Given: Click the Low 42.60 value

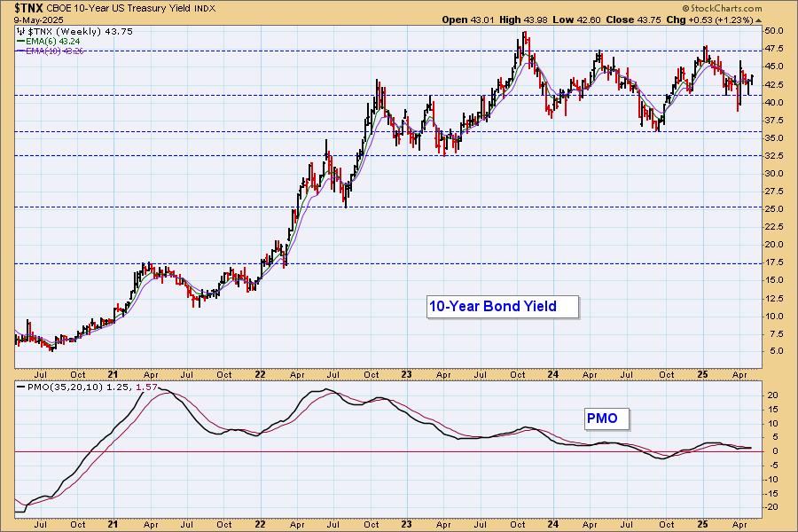Looking at the screenshot, I should tap(576, 20).
